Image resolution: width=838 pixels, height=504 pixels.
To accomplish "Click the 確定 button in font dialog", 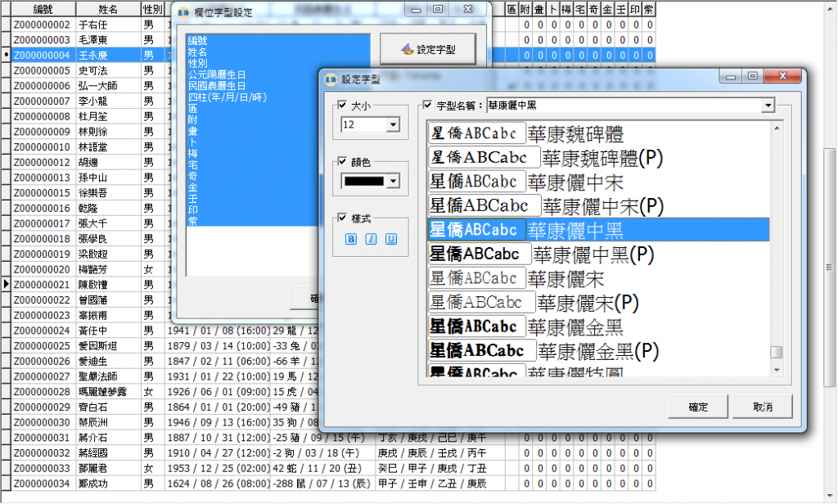I will (x=698, y=407).
